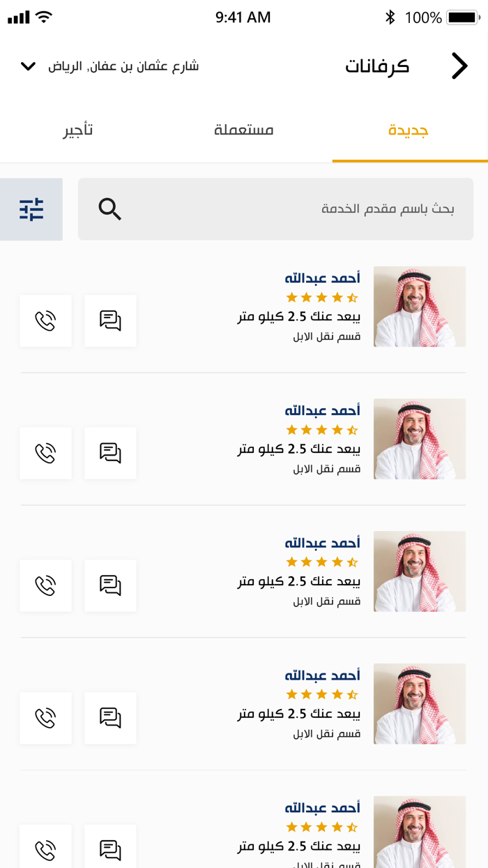Tap the أحمد عبدالله name link
This screenshot has width=488, height=868.
click(x=322, y=277)
